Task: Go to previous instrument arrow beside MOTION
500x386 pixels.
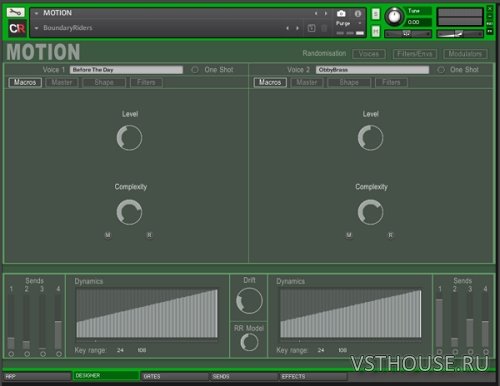Action: (316, 14)
